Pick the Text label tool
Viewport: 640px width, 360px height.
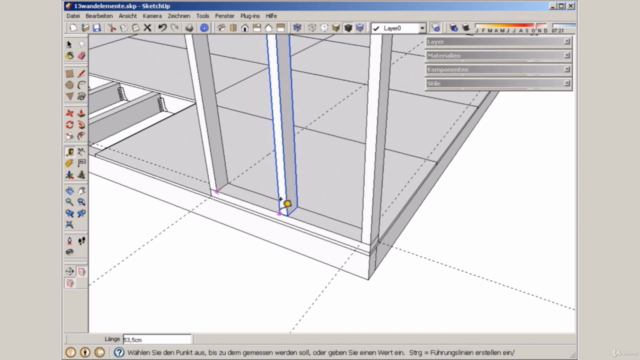(82, 163)
